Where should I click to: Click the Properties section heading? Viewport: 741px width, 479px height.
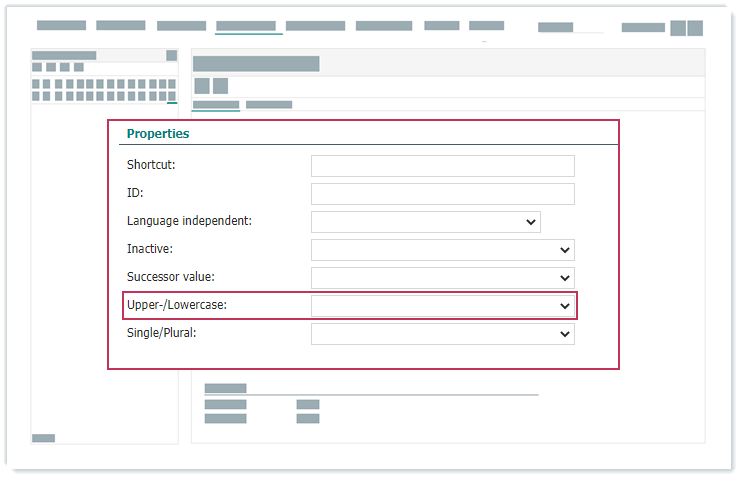click(158, 133)
